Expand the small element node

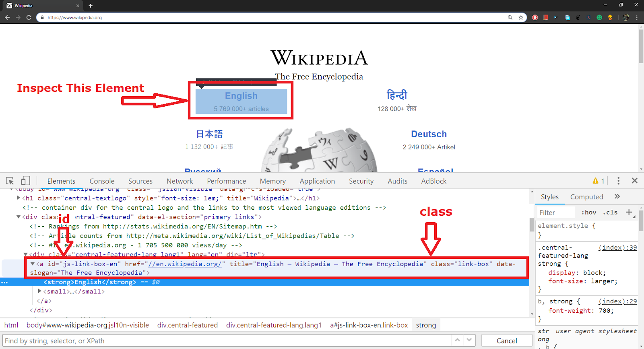pyautogui.click(x=40, y=291)
